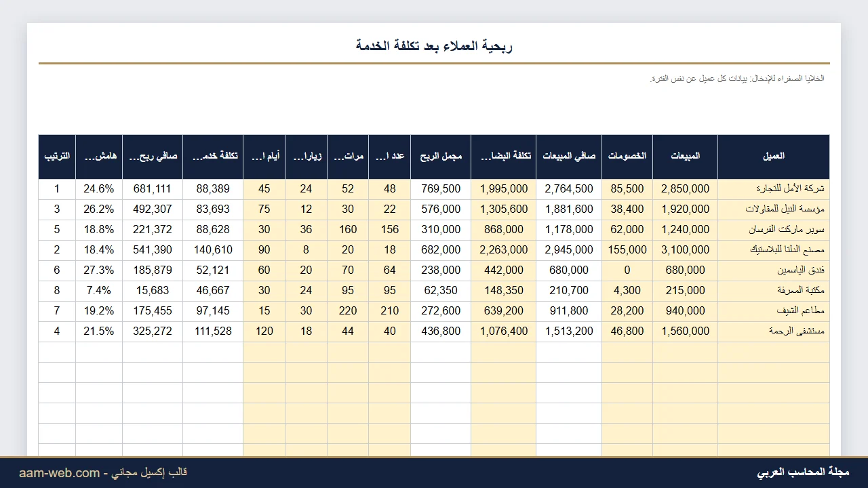Click the zero discount for فندق الياسمين

point(627,270)
